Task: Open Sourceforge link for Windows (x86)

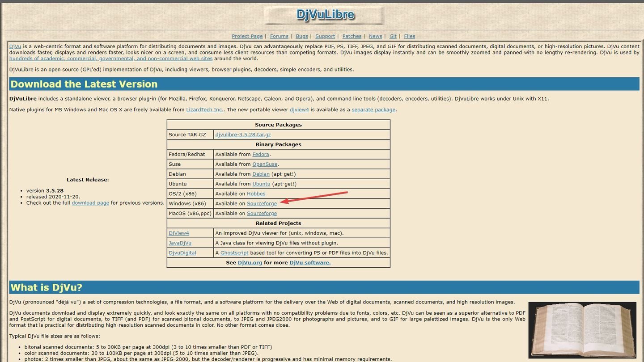Action: coord(262,203)
